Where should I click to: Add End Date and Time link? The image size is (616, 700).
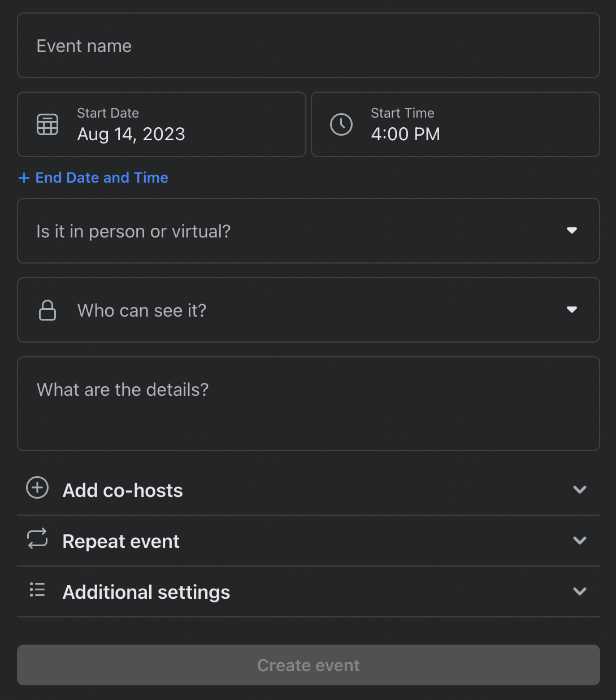(x=102, y=178)
